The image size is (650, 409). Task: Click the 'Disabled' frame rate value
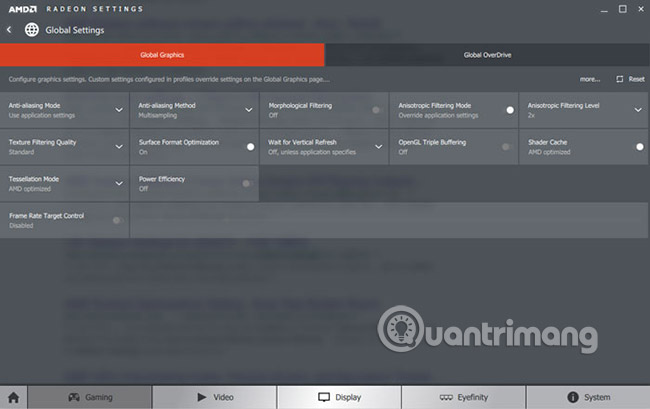point(21,226)
